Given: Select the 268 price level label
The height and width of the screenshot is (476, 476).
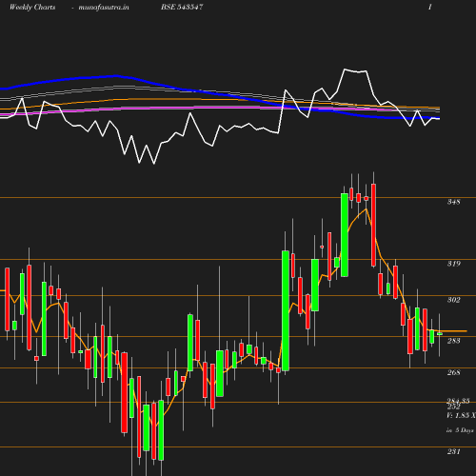Looking at the screenshot, I should [x=453, y=372].
